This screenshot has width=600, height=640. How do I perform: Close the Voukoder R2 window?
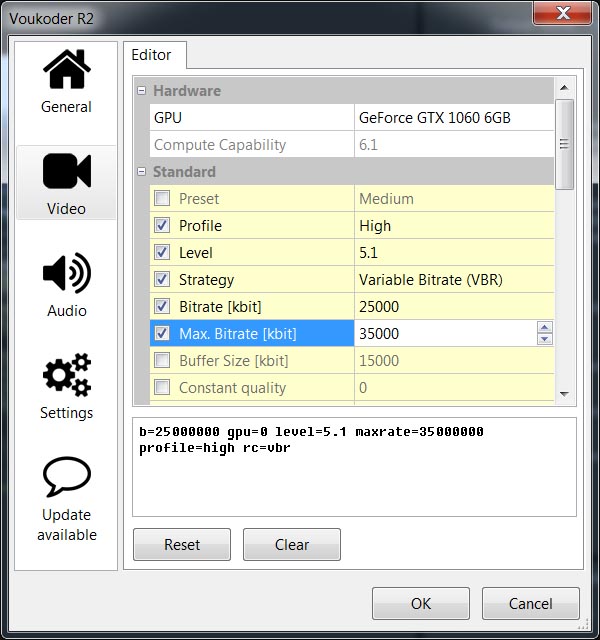coord(562,13)
